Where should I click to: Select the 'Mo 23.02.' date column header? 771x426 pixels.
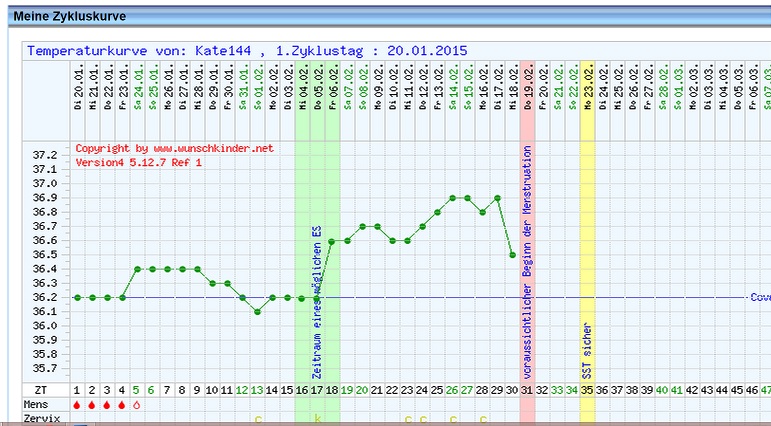pos(587,100)
